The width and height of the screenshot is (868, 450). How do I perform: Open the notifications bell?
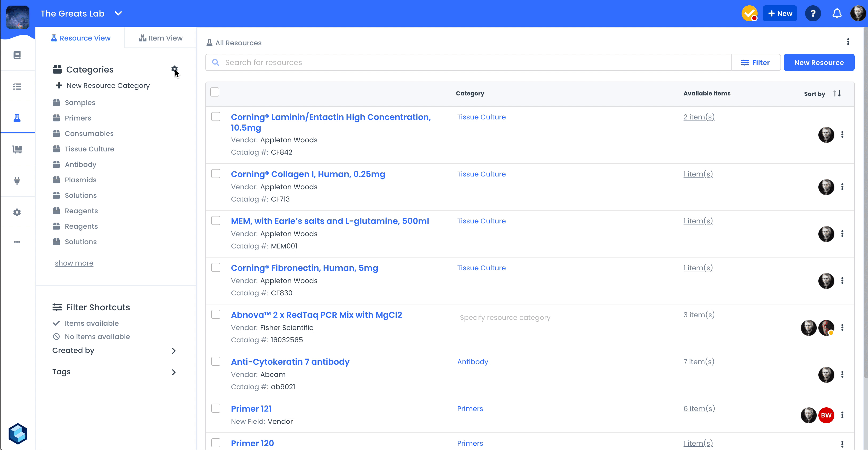[837, 14]
